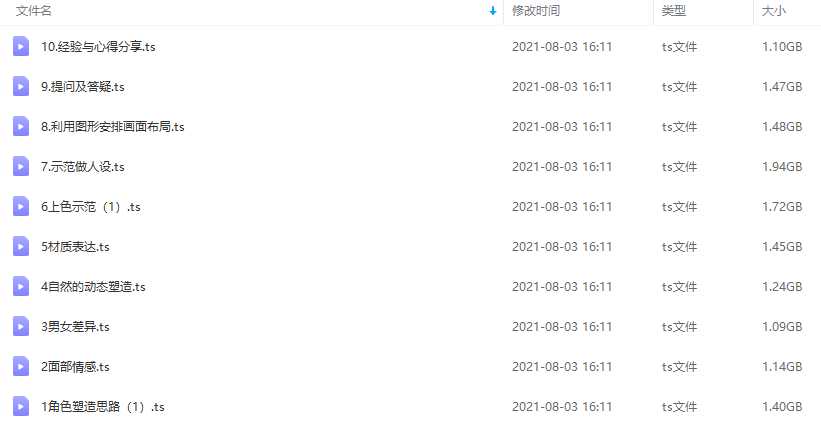Open the file 10.经验与心得分享.ts
The height and width of the screenshot is (437, 821).
click(98, 47)
